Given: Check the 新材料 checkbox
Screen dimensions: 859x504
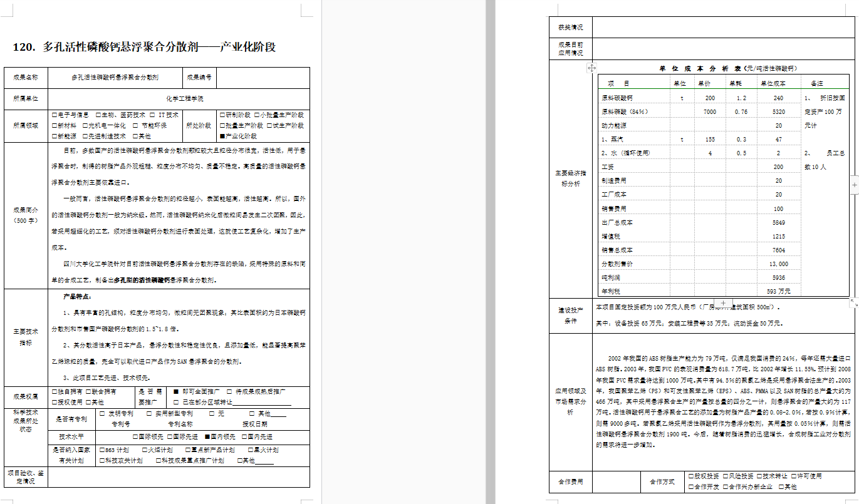Looking at the screenshot, I should (x=55, y=125).
